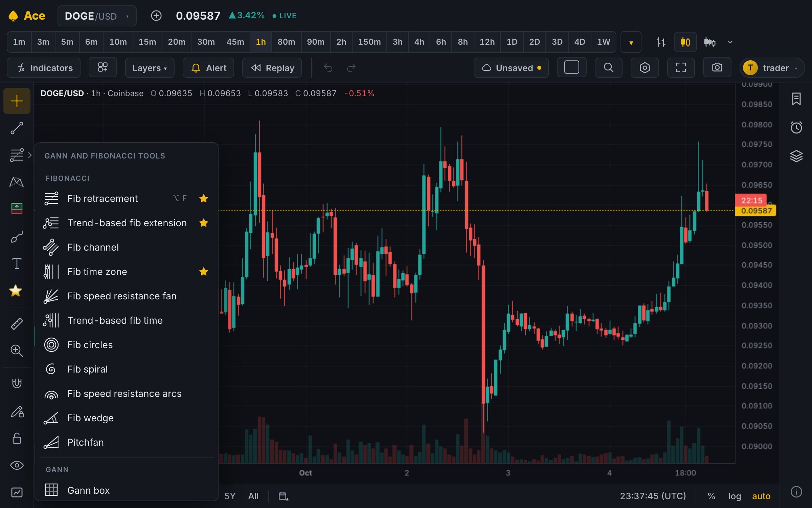The image size is (812, 508).
Task: Toggle lock all drawings
Action: coord(17,438)
